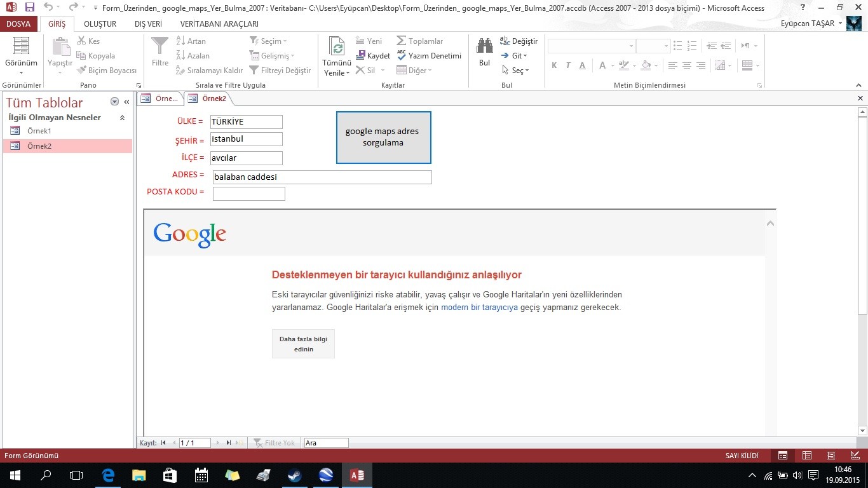
Task: Open the Gelişmiş advanced filter dropdown
Action: point(271,55)
